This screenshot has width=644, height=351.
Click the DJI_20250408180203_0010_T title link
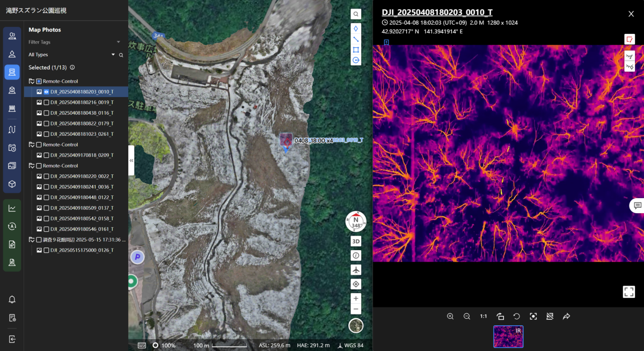[437, 13]
